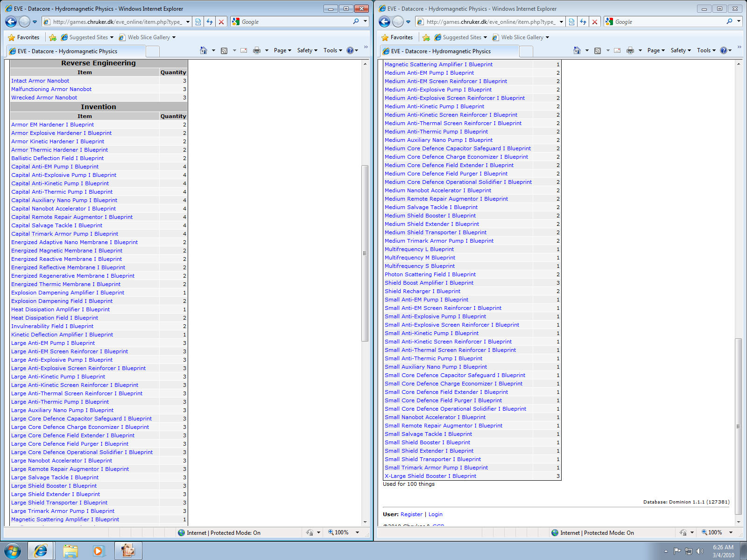Open Safety menu in right window

681,50
